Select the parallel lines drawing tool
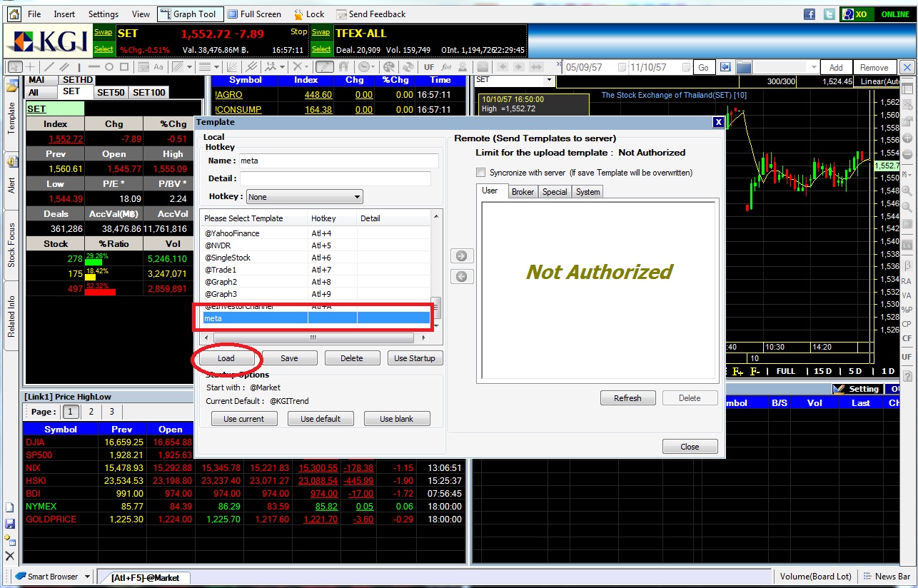918x588 pixels. [x=64, y=67]
